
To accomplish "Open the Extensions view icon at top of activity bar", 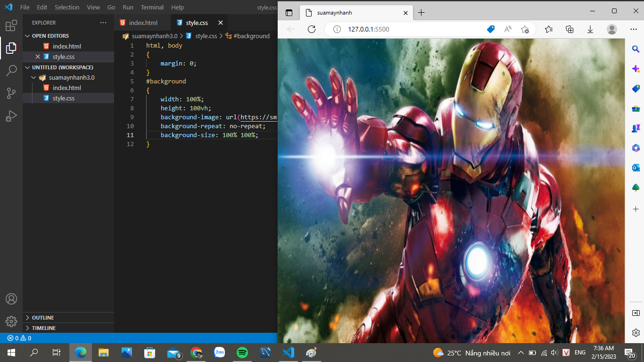I will pos(11,25).
